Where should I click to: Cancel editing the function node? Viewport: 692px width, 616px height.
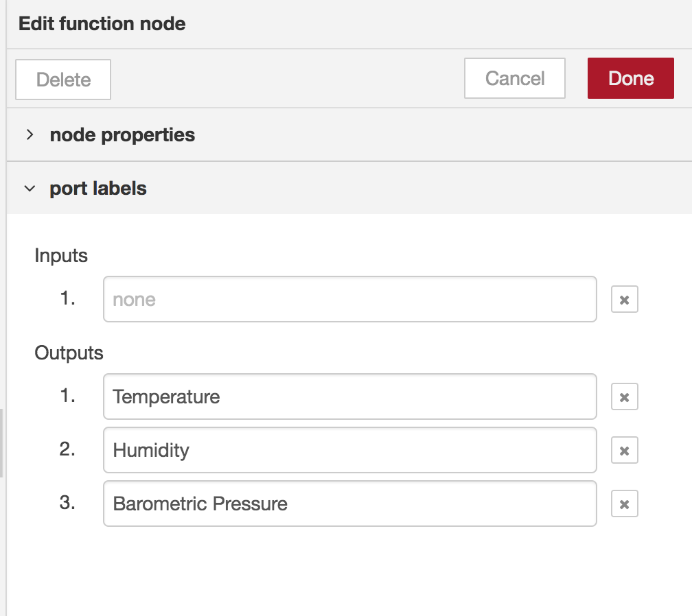[514, 78]
